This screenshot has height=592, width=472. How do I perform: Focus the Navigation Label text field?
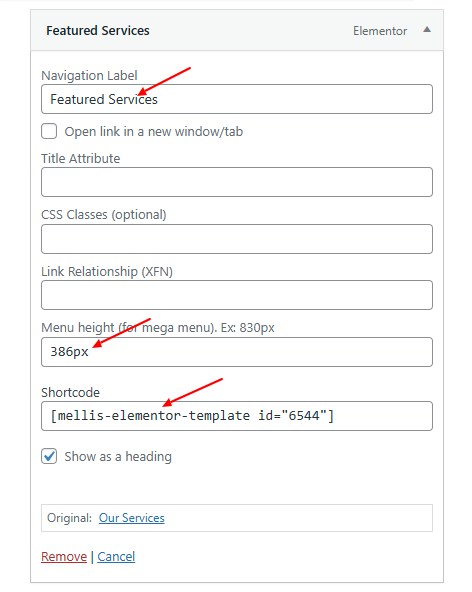click(x=237, y=99)
